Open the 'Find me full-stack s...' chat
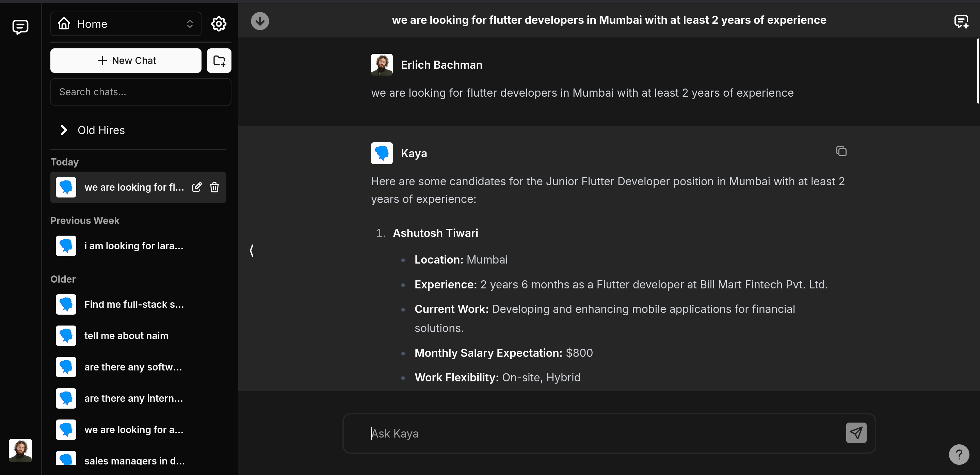Screen dimensions: 980x475 click(x=134, y=304)
